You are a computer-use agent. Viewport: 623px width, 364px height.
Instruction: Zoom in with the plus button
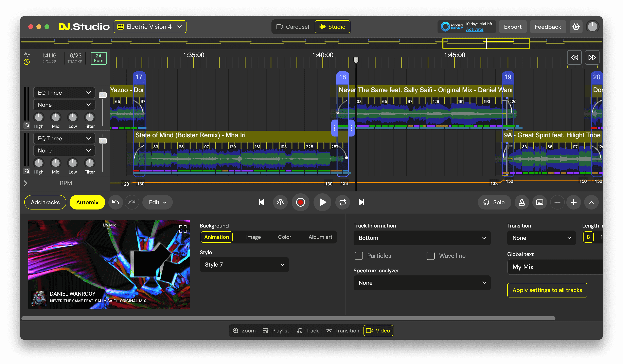(574, 202)
